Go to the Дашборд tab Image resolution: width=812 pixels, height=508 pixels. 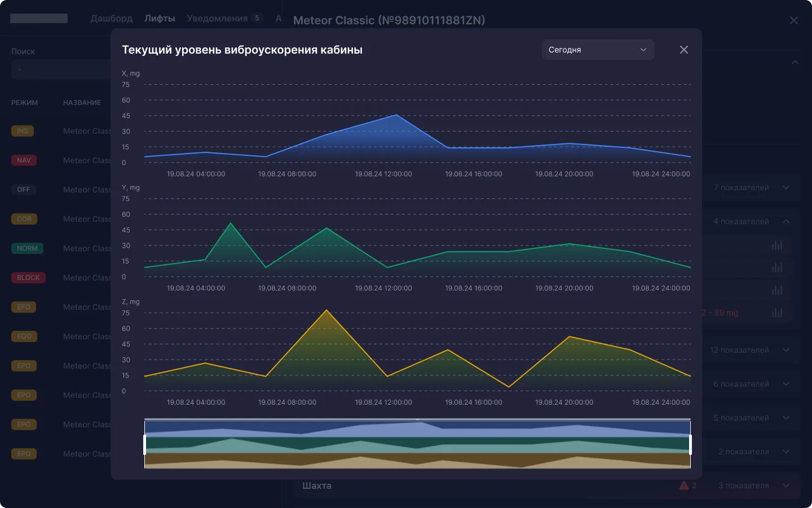tap(112, 18)
